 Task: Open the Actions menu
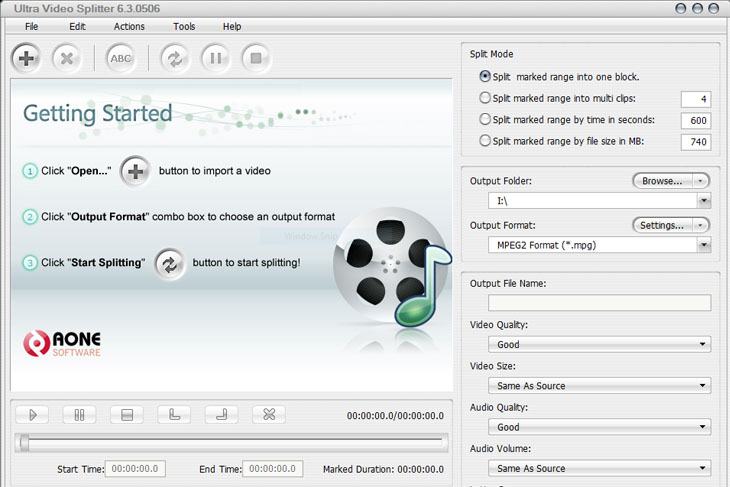(x=129, y=27)
